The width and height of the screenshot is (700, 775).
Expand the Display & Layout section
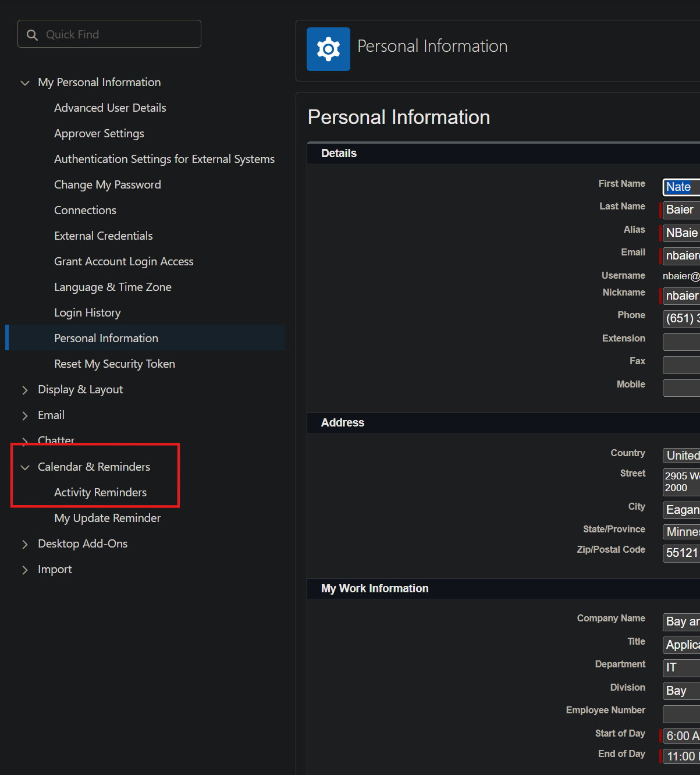pyautogui.click(x=25, y=390)
